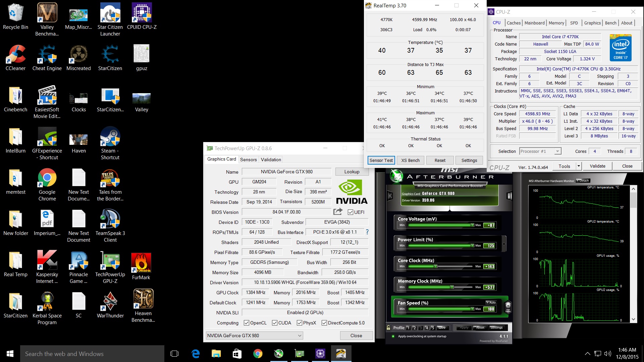Open the Graphics tab in CPU-Z

pos(592,23)
